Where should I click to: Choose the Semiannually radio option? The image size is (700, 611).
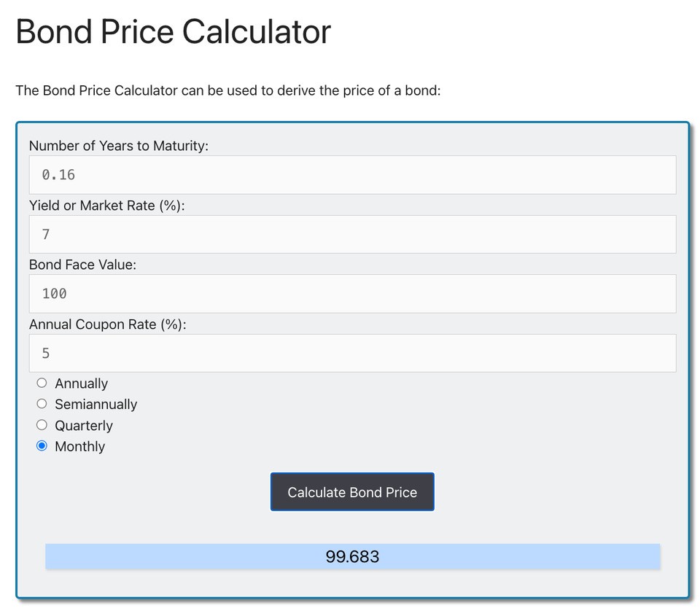42,403
